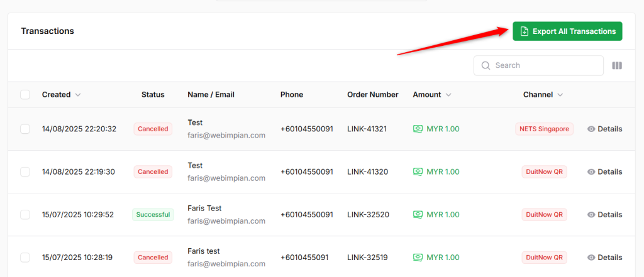644x277 pixels.
Task: Click phone number in LINK-41321 row
Action: coord(307,129)
